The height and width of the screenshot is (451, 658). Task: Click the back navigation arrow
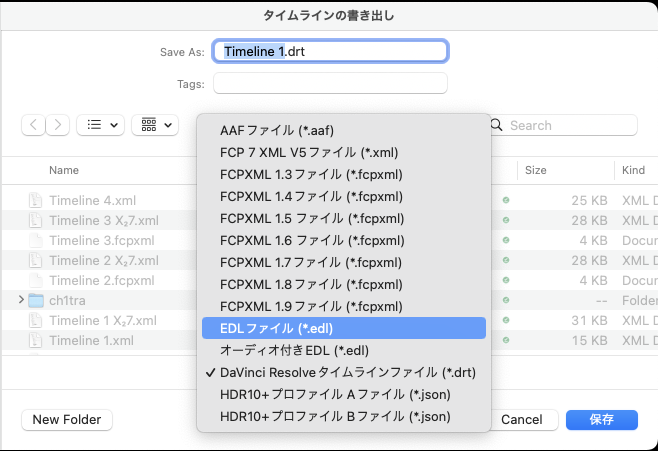tap(34, 125)
